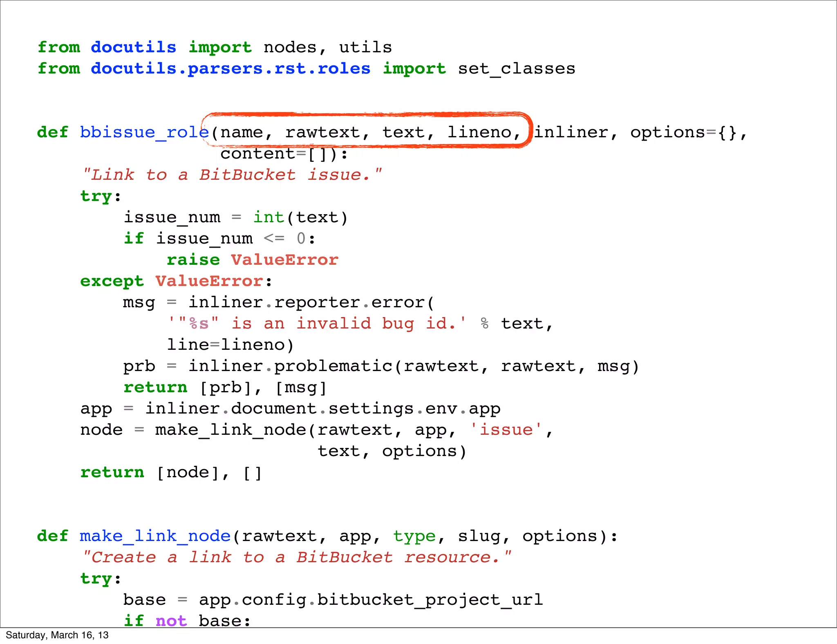
Task: Click the 'rawtext,' parameter in bbissue_role signature
Action: coord(327,132)
